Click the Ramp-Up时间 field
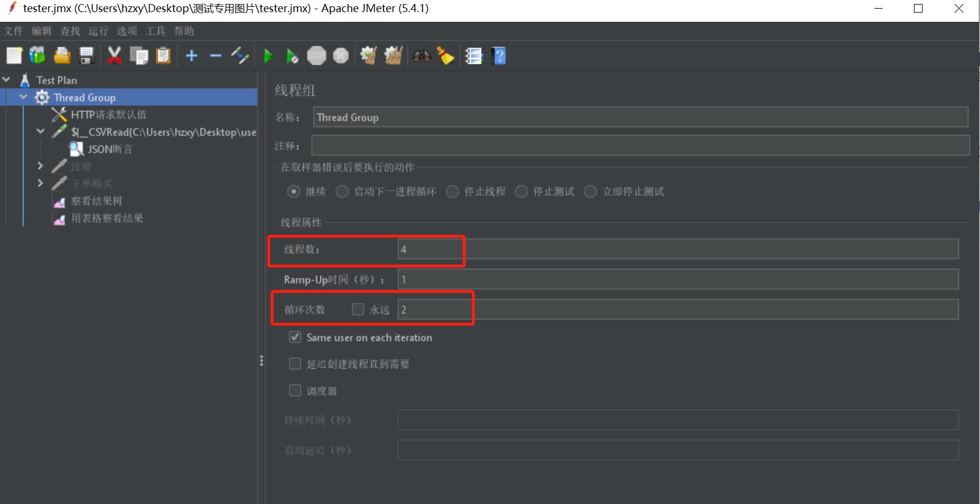This screenshot has height=504, width=980. (x=678, y=279)
